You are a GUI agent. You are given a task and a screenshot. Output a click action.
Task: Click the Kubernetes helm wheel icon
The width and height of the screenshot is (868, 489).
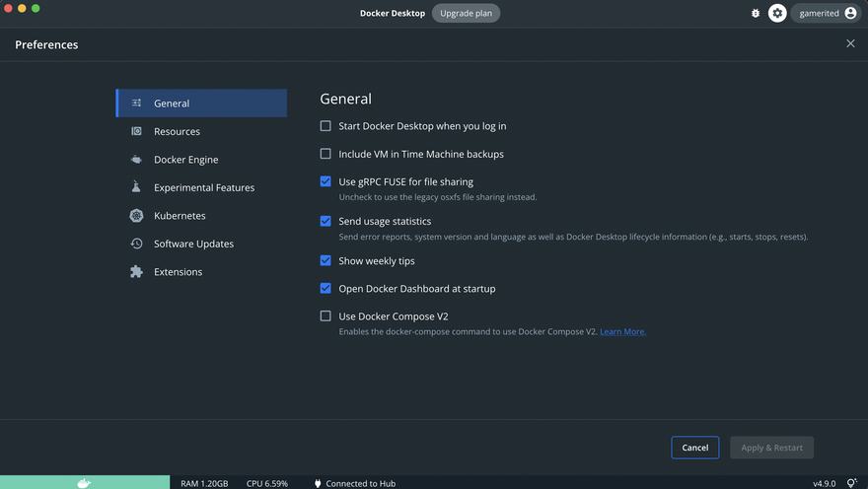pos(136,216)
